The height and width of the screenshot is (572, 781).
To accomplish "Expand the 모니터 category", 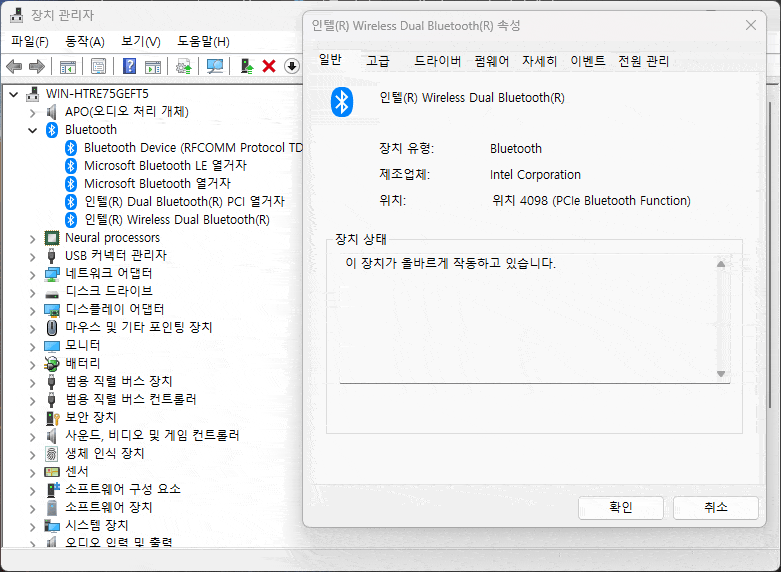I will coord(33,347).
